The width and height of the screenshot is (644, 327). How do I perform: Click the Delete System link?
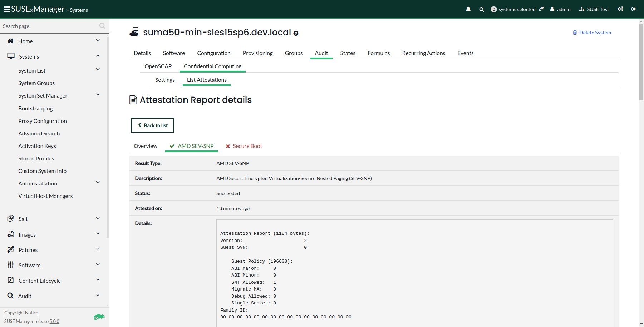click(592, 33)
